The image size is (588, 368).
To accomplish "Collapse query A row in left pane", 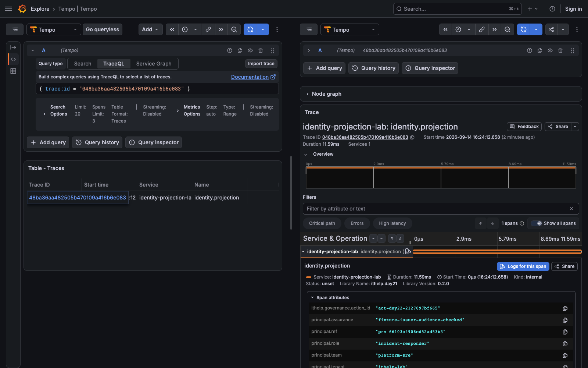I will pyautogui.click(x=33, y=50).
